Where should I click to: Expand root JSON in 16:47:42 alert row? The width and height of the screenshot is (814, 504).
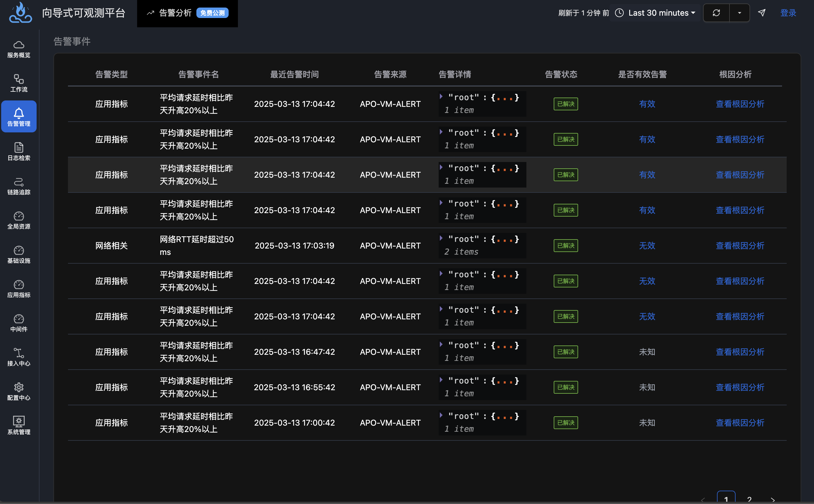pyautogui.click(x=442, y=344)
